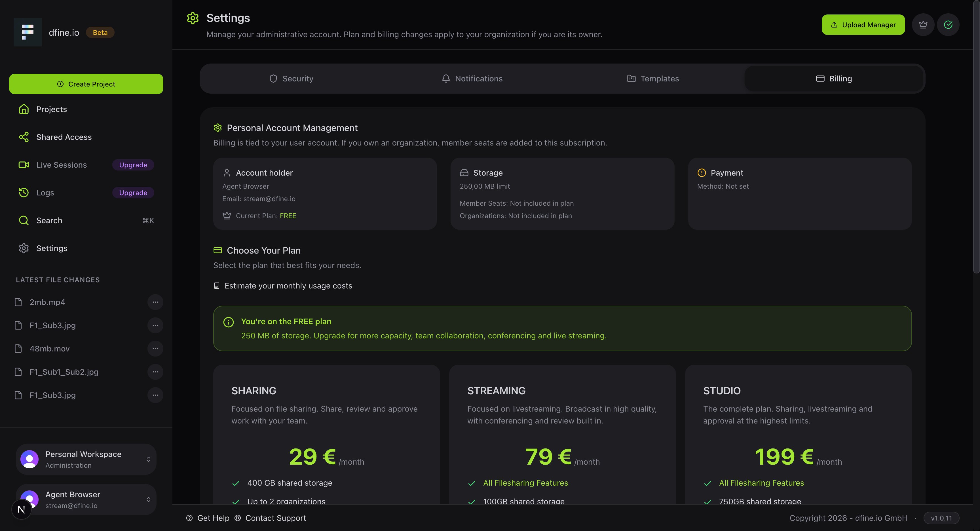Open the file 2mb.mp4
This screenshot has width=980, height=531.
pos(48,302)
